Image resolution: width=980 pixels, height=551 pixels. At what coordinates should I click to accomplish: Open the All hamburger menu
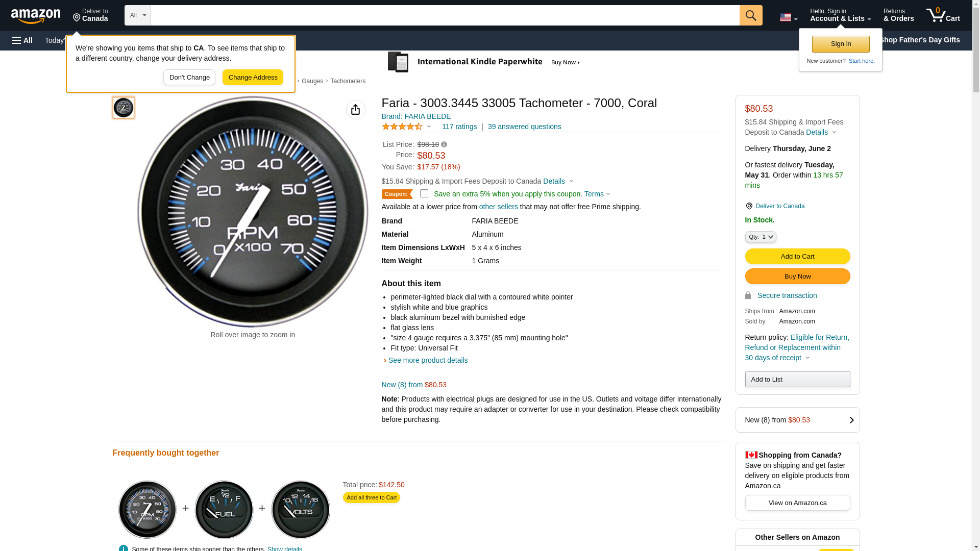[x=22, y=40]
